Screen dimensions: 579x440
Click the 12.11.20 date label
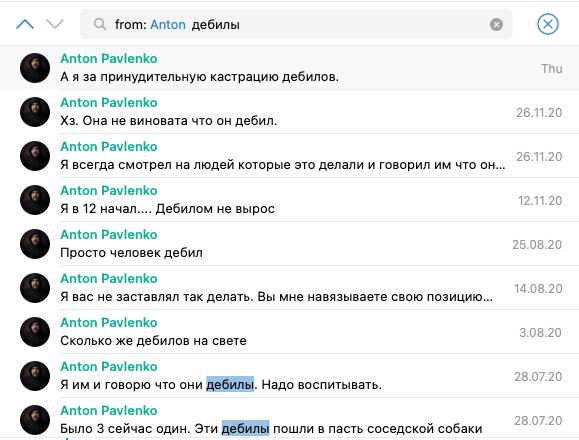pos(540,200)
